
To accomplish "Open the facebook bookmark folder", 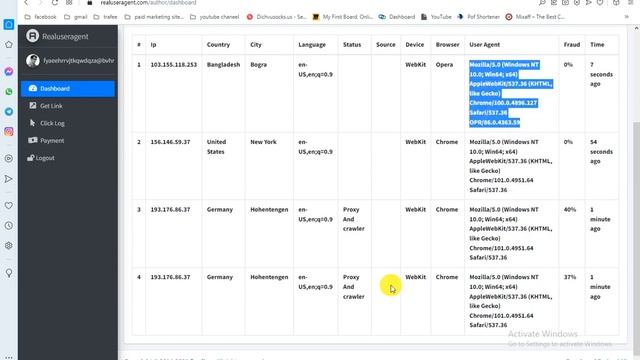I will (40, 17).
